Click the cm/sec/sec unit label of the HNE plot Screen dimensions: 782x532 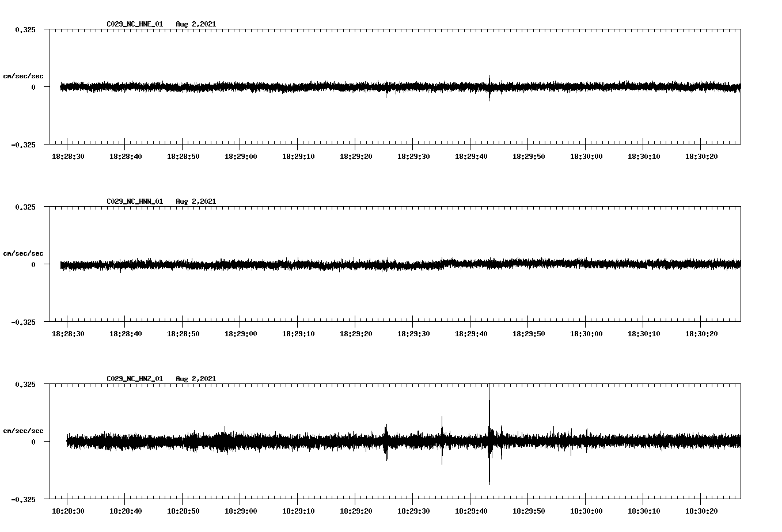[23, 76]
